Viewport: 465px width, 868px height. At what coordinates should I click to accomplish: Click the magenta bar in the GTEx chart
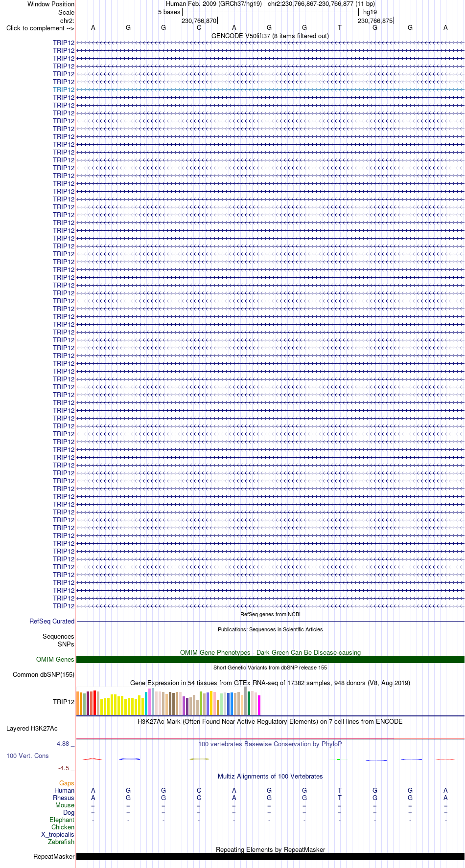[x=259, y=705]
